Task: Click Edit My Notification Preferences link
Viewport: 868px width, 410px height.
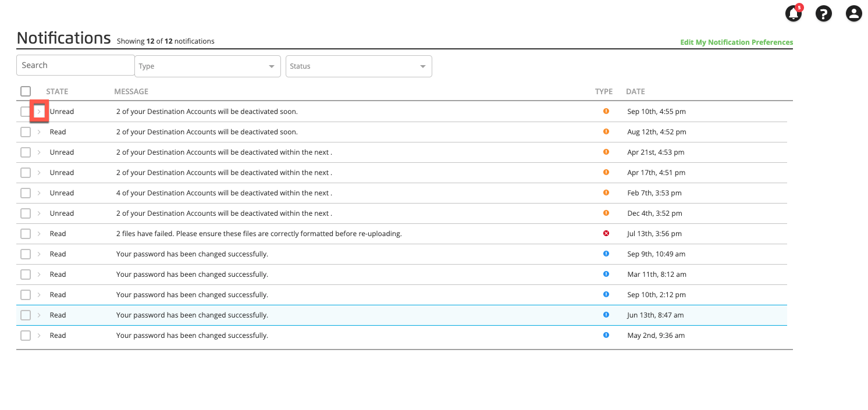Action: 737,42
